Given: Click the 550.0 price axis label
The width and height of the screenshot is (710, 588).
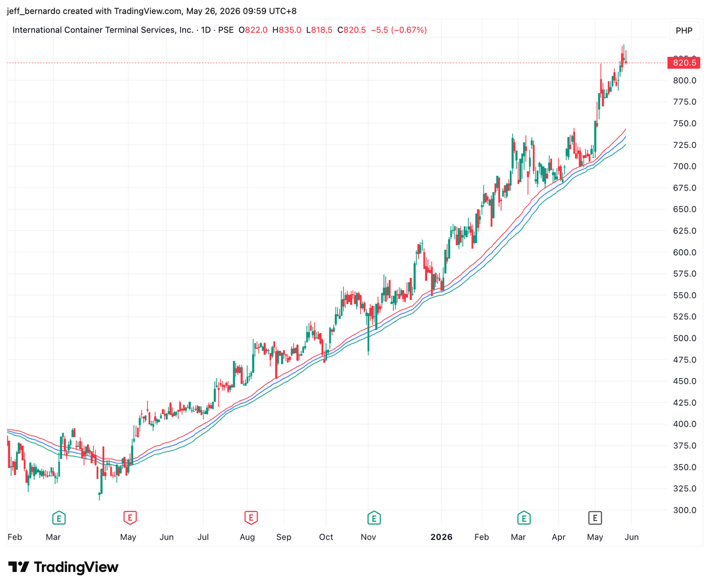Looking at the screenshot, I should (684, 295).
